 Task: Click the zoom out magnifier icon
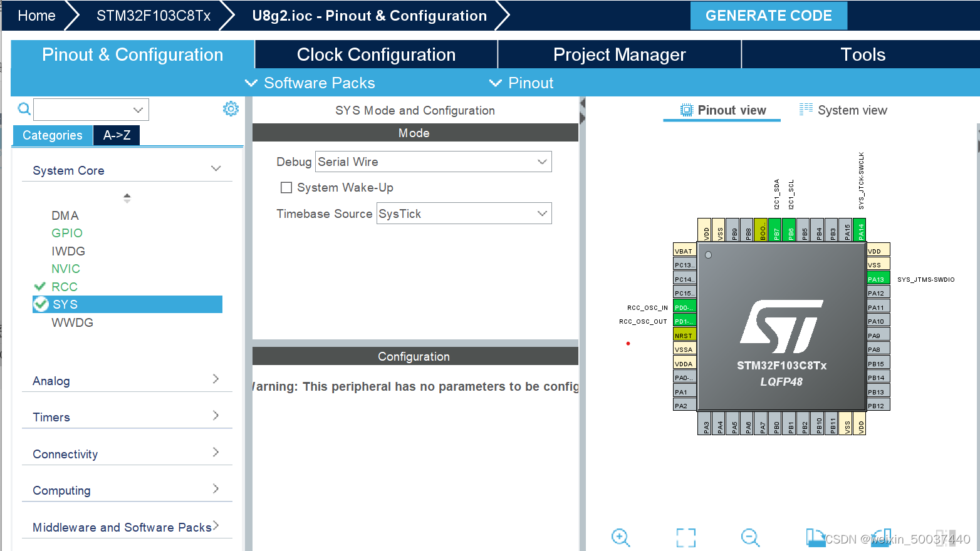point(750,537)
